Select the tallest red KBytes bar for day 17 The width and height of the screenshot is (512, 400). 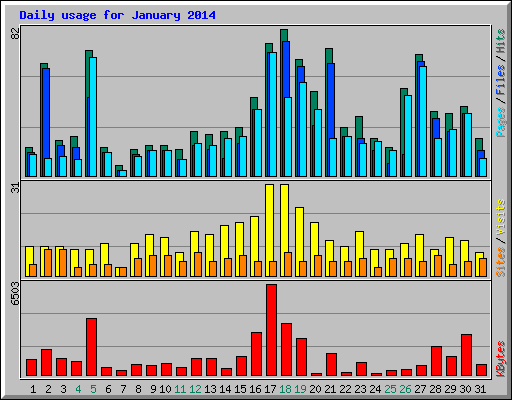coord(271,330)
